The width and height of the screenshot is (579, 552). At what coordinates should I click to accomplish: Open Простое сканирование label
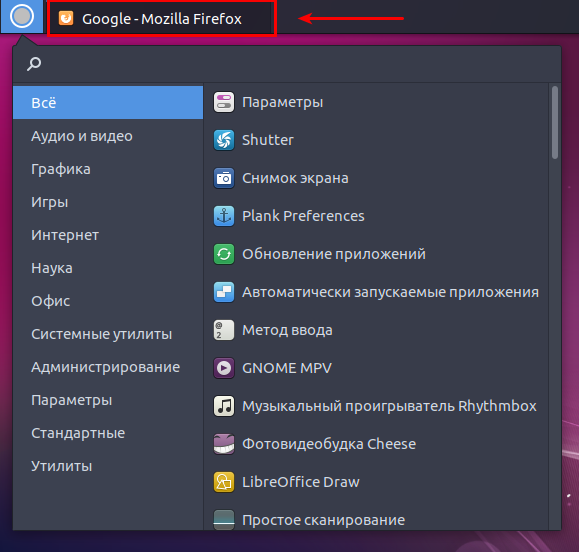point(323,520)
